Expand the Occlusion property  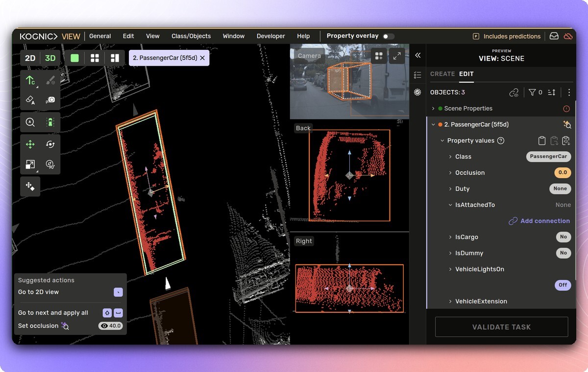coord(451,172)
